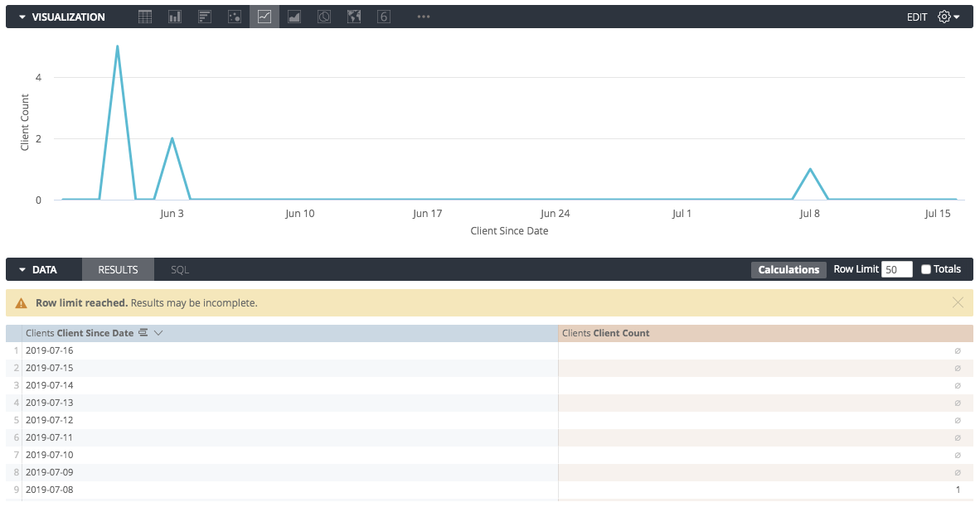
Task: Click the Calculations button
Action: [788, 270]
